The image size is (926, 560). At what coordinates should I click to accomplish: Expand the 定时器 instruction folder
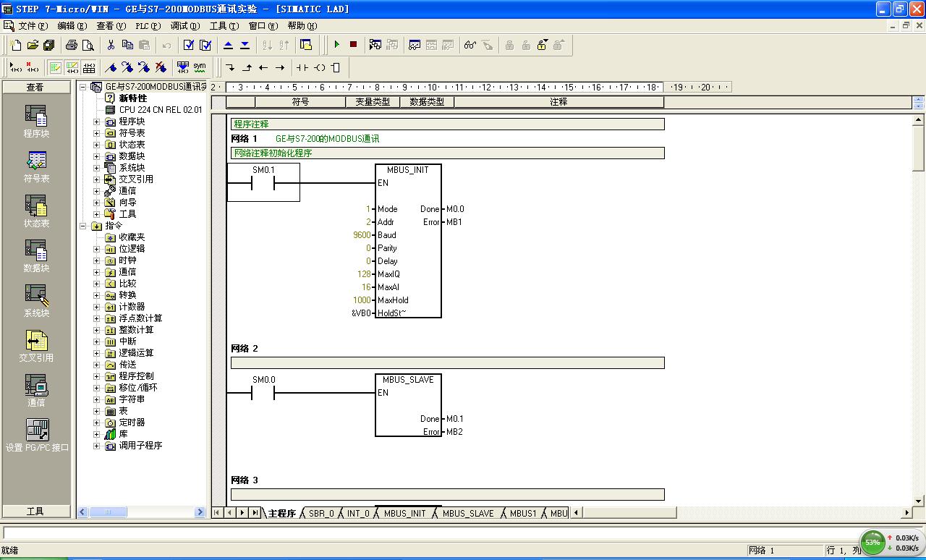tap(97, 423)
